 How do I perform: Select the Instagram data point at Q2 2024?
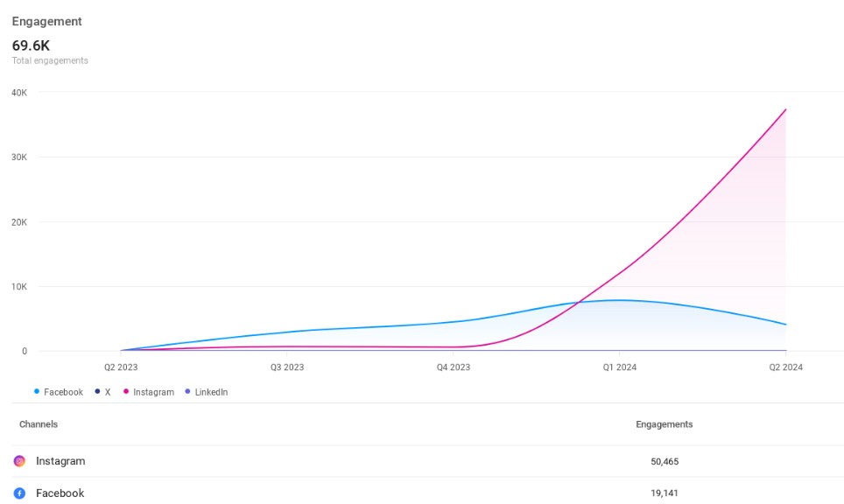coord(785,109)
